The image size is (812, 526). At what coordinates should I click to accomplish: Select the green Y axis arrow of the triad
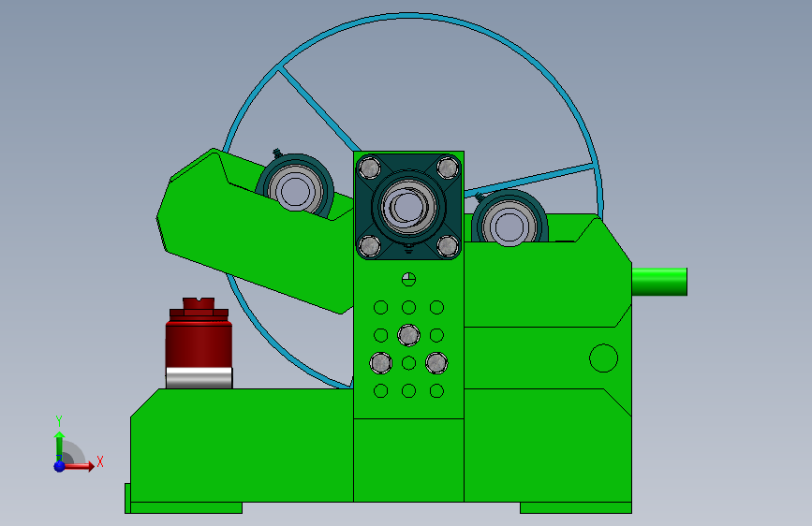[x=59, y=446]
